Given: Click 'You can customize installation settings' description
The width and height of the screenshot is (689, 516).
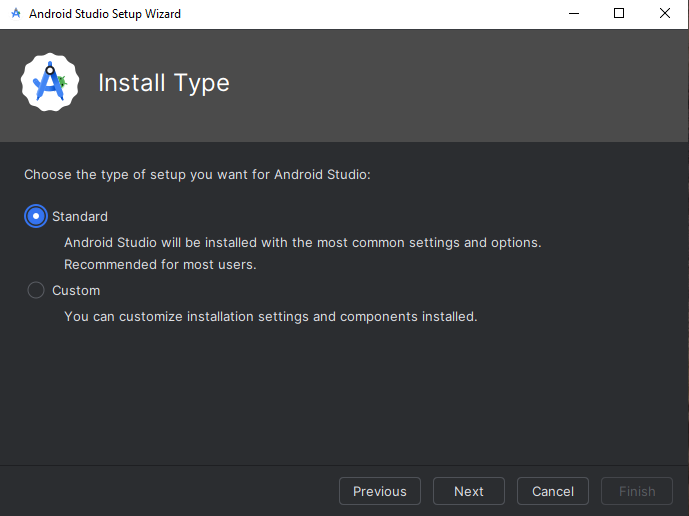Looking at the screenshot, I should coord(271,316).
